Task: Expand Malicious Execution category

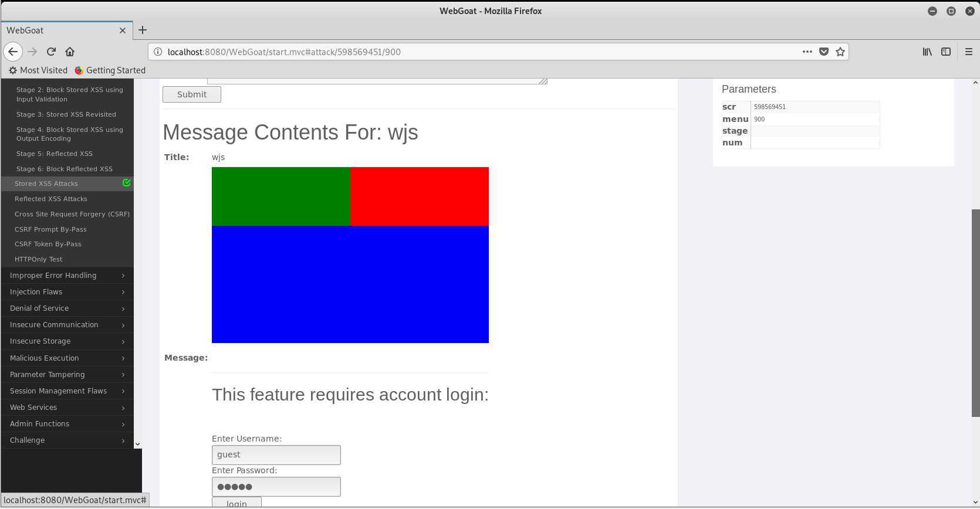Action: [x=67, y=358]
